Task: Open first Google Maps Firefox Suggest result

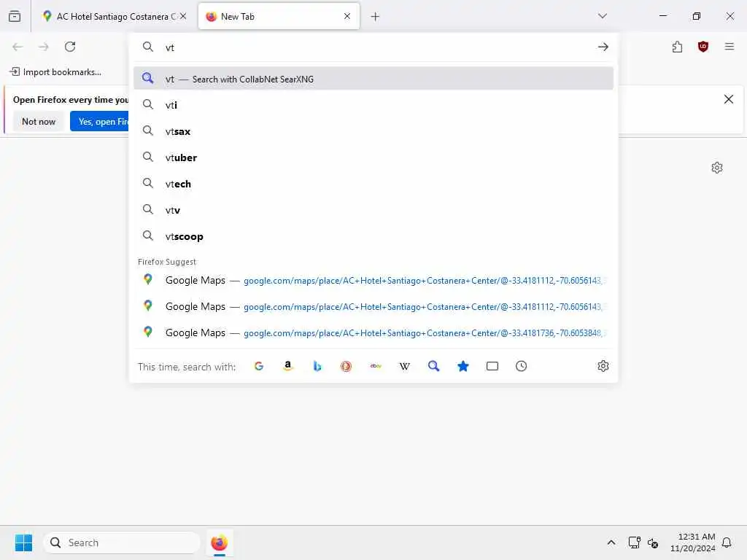Action: pos(373,280)
